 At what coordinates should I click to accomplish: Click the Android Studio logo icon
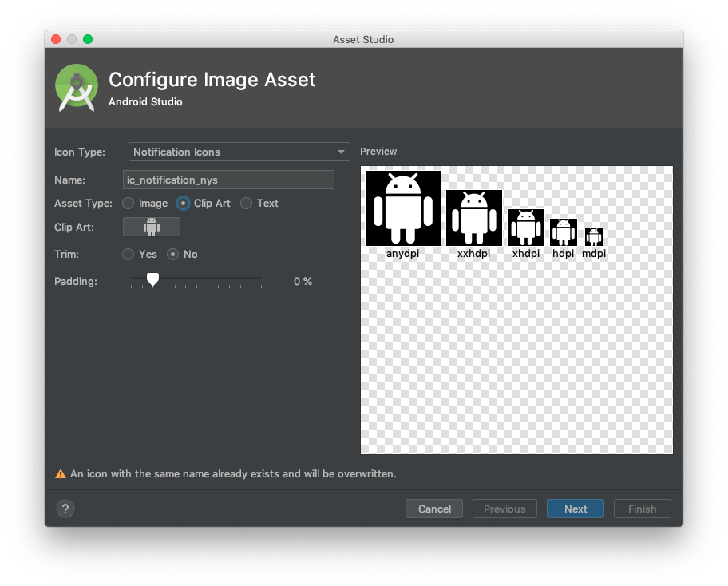(77, 87)
